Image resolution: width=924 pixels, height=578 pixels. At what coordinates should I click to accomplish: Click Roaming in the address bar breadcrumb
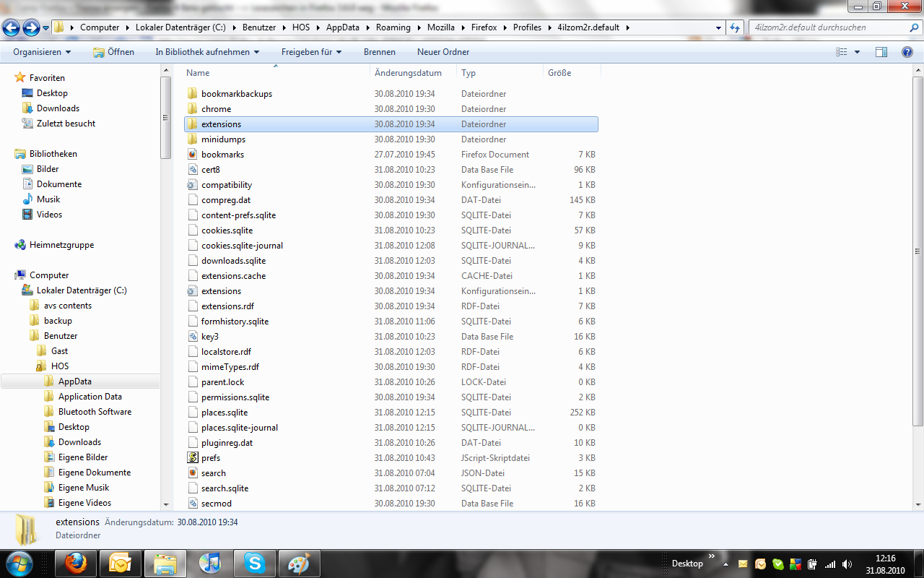[393, 27]
